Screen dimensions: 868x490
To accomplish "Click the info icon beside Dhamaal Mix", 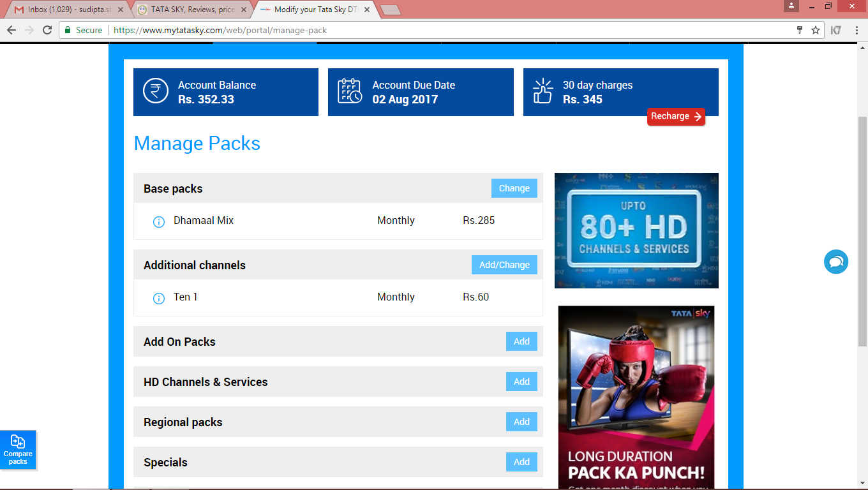I will click(x=159, y=222).
